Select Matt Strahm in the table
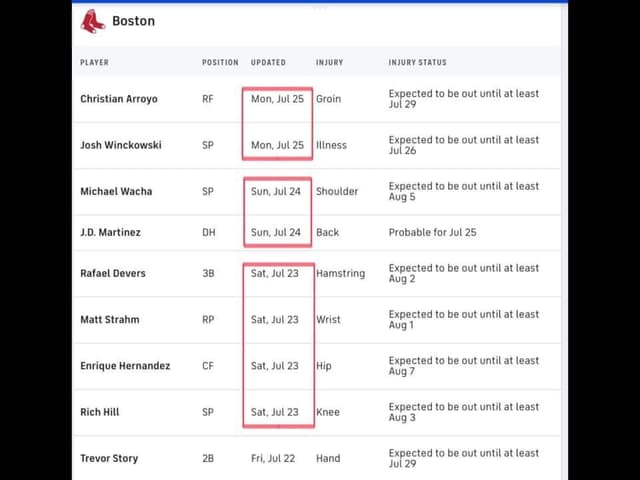The image size is (640, 480). pos(110,320)
